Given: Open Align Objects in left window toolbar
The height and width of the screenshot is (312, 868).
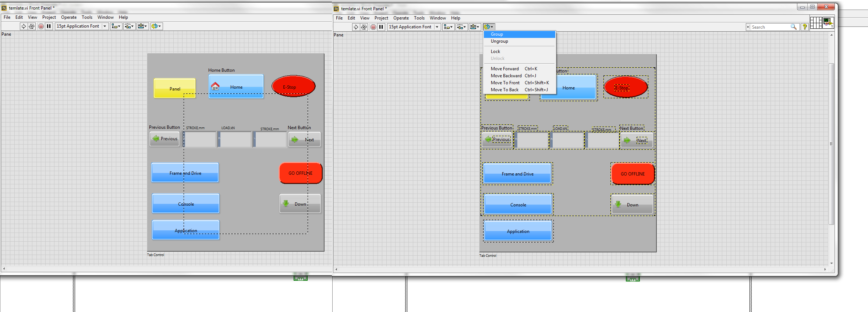Looking at the screenshot, I should (x=116, y=26).
